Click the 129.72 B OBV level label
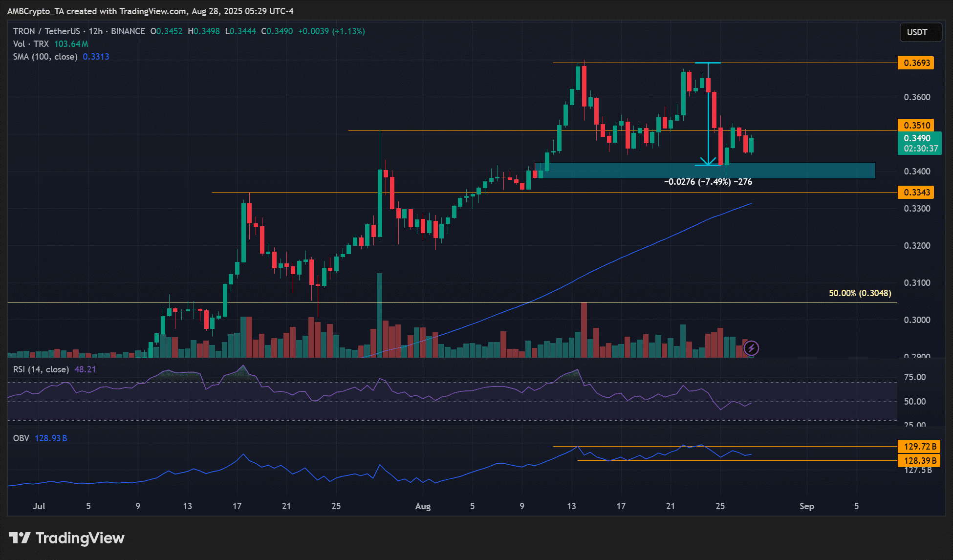Viewport: 953px width, 560px height. pyautogui.click(x=919, y=446)
